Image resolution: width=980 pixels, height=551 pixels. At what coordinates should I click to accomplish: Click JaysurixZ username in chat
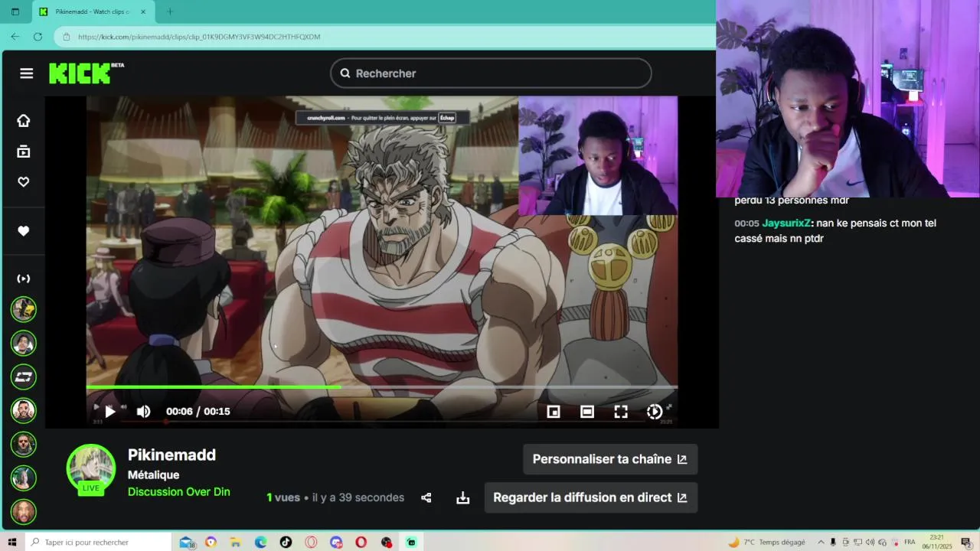(786, 223)
